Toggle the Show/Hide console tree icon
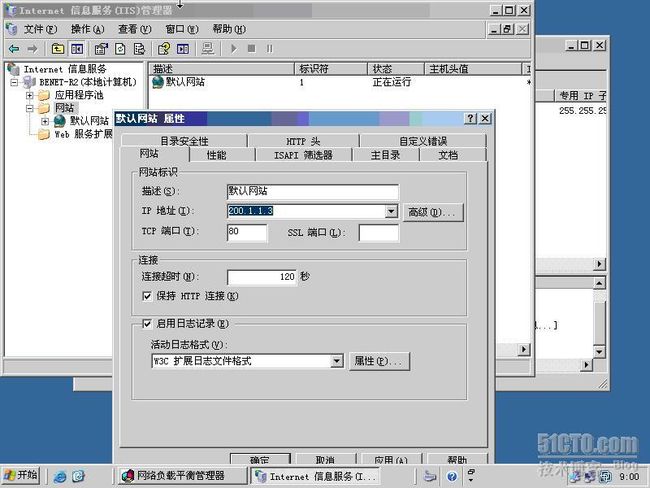Image resolution: width=650 pixels, height=488 pixels. coord(77,49)
